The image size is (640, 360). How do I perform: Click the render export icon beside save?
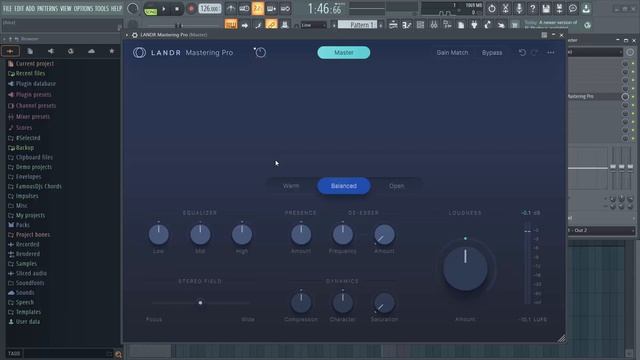click(x=559, y=8)
